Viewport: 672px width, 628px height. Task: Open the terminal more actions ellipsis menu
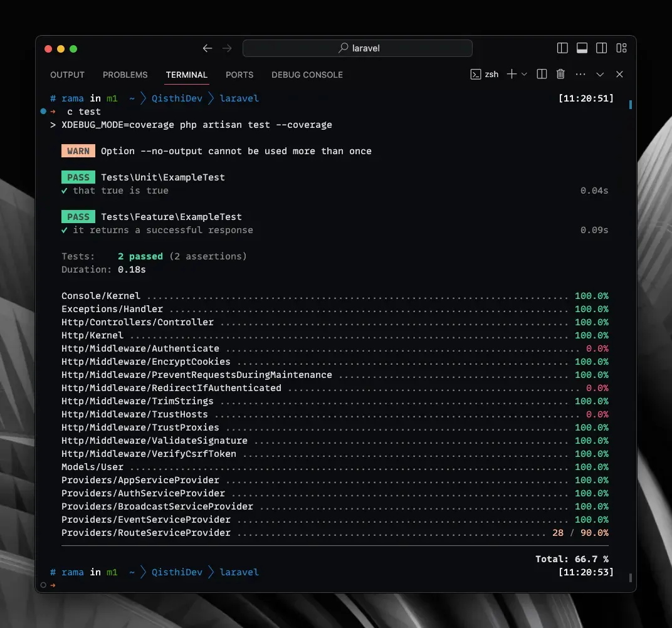click(580, 74)
